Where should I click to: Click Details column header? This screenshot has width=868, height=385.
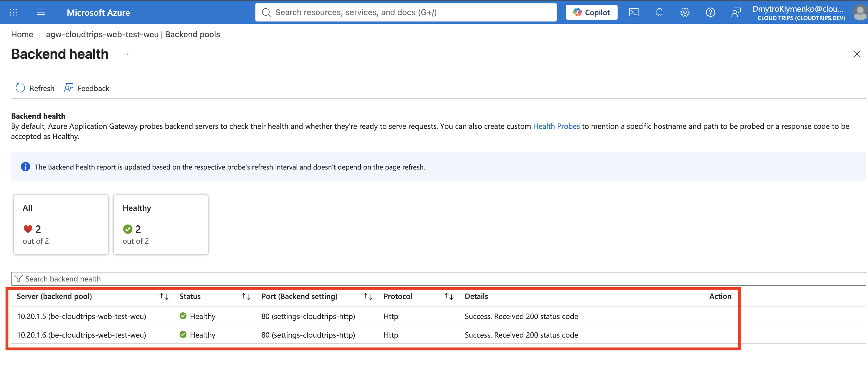pyautogui.click(x=476, y=296)
